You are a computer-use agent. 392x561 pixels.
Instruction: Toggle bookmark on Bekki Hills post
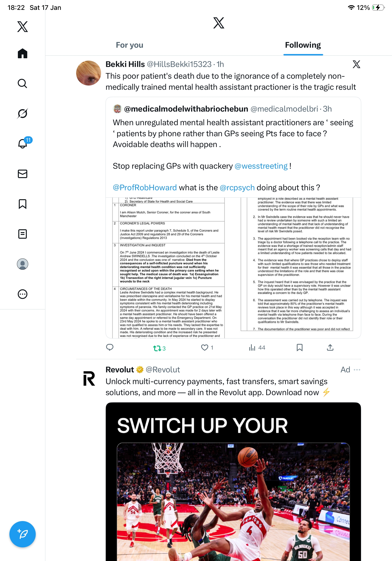point(299,347)
